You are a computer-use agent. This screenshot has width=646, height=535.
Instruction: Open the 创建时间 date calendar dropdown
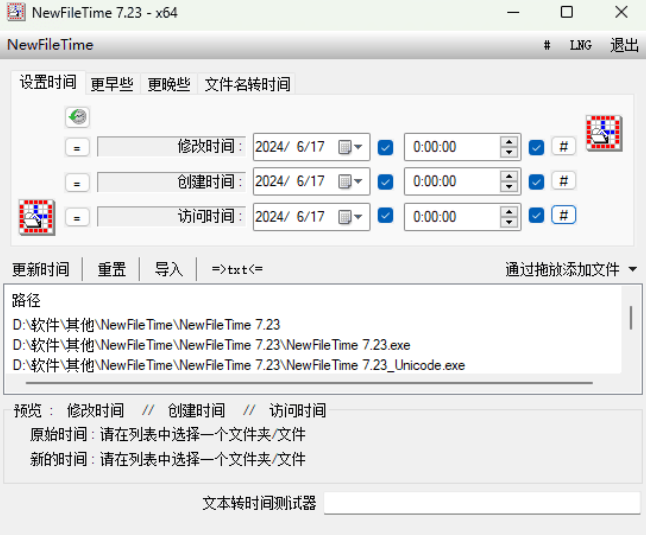coord(350,181)
